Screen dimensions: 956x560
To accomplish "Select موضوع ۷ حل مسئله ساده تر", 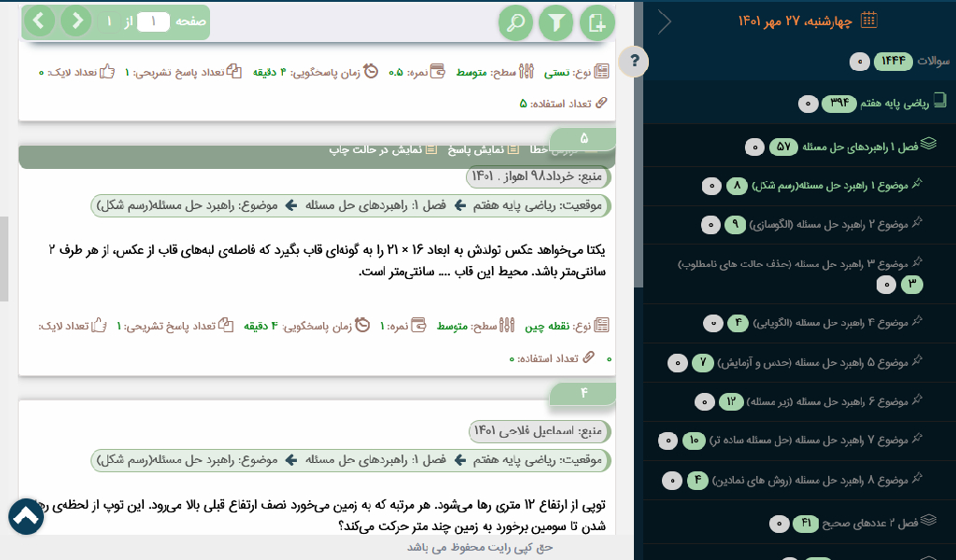I will tap(808, 441).
